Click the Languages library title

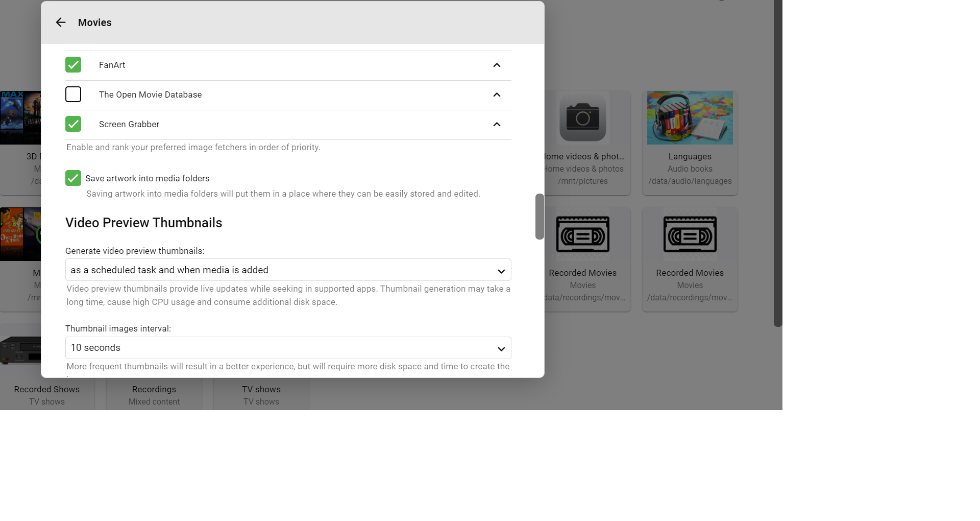tap(690, 156)
